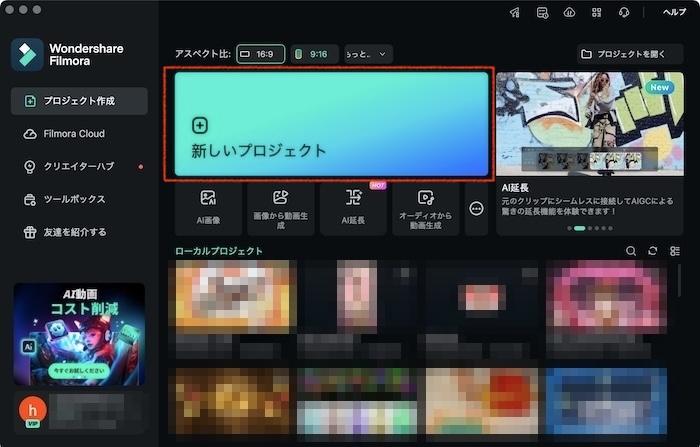Open ツールボックス in the sidebar

79,199
